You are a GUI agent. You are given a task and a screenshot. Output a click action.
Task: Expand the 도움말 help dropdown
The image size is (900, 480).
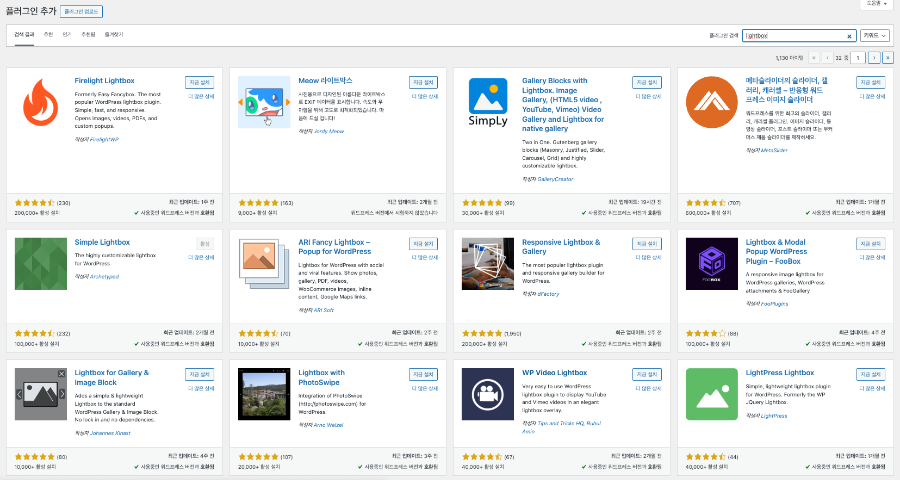tap(876, 3)
